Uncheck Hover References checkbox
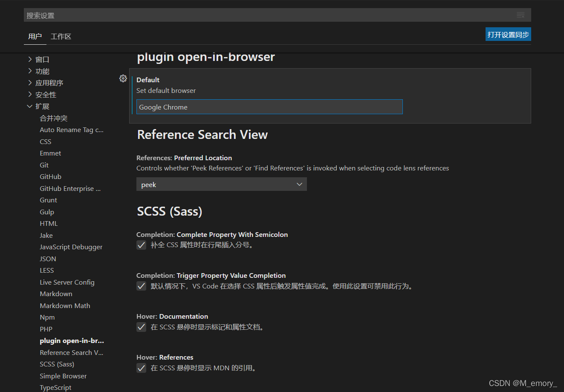This screenshot has width=564, height=392. pyautogui.click(x=142, y=368)
